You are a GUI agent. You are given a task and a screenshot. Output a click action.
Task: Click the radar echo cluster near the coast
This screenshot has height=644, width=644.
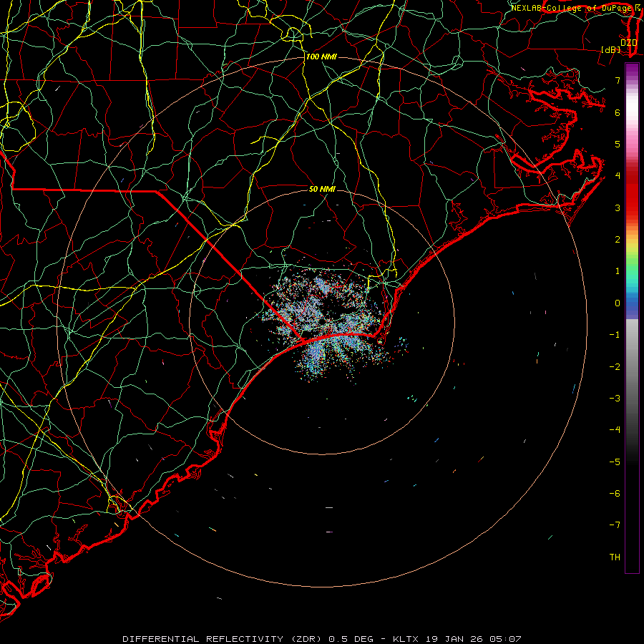click(x=328, y=324)
